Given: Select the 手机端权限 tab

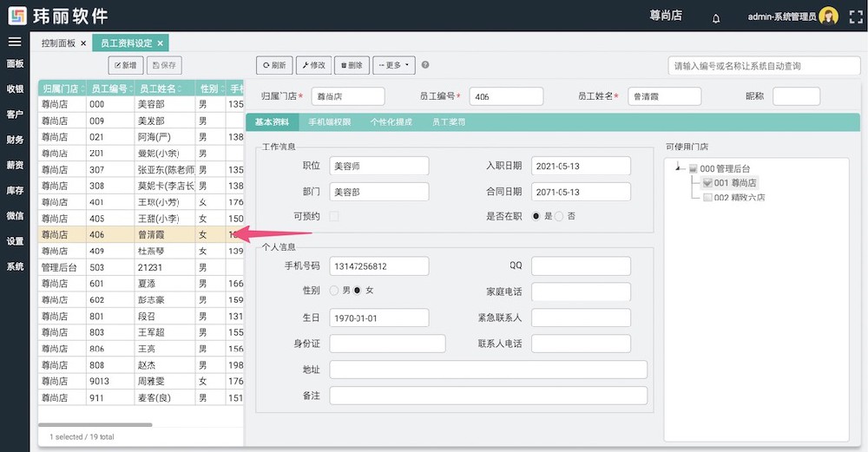Looking at the screenshot, I should coord(329,122).
